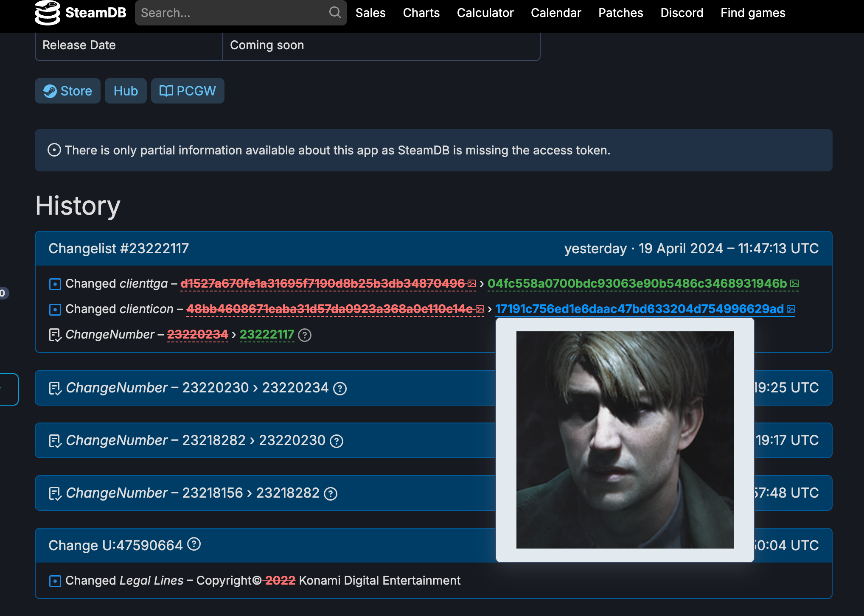Screen dimensions: 864x616
Task: Click the info circle in partial information banner
Action: tap(54, 150)
